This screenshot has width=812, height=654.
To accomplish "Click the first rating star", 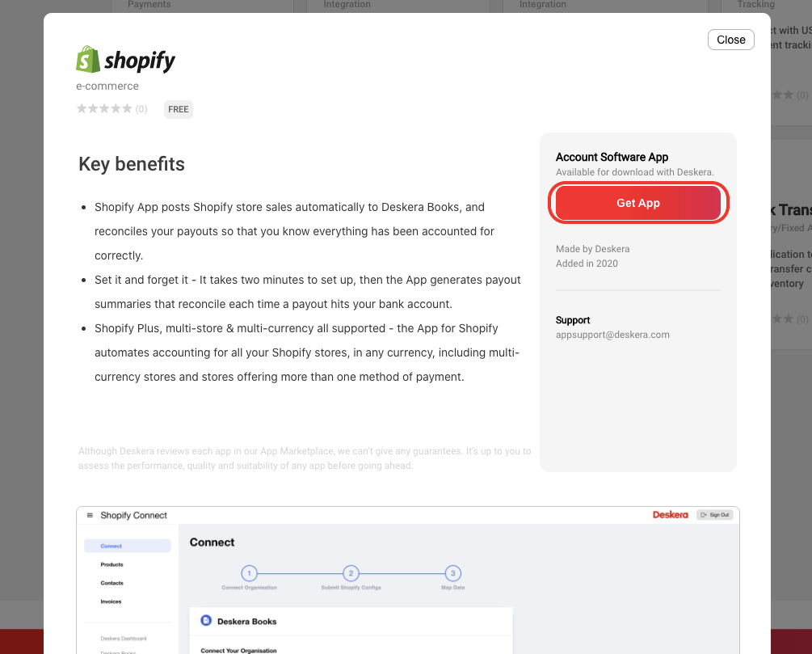I will coord(82,108).
